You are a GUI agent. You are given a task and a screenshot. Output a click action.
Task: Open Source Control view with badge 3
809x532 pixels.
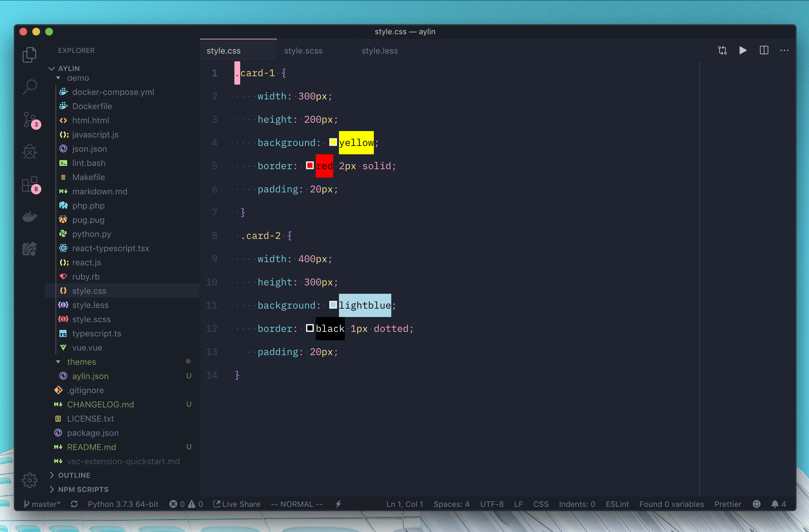click(30, 120)
